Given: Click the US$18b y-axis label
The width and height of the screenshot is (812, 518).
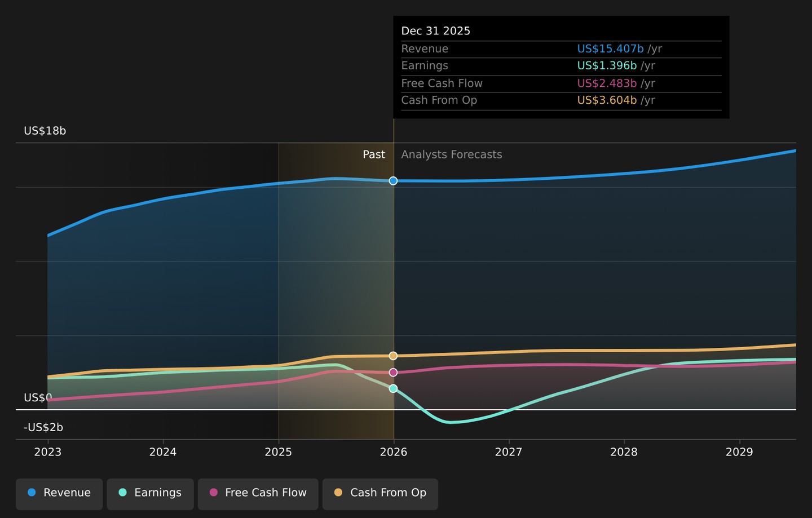Looking at the screenshot, I should [x=45, y=131].
